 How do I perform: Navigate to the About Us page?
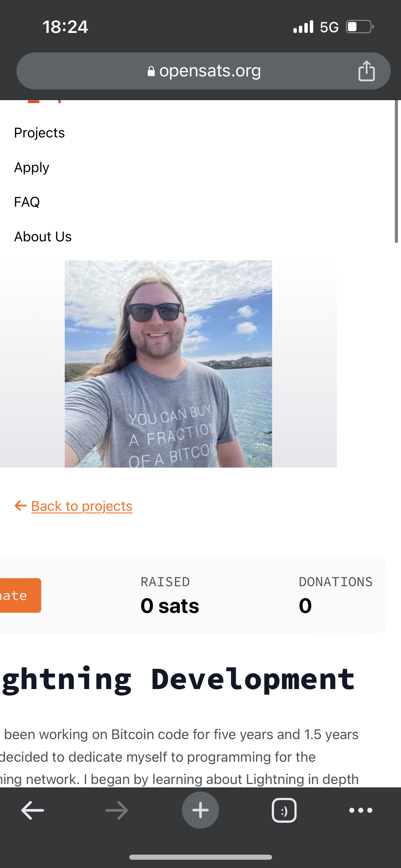pyautogui.click(x=42, y=236)
